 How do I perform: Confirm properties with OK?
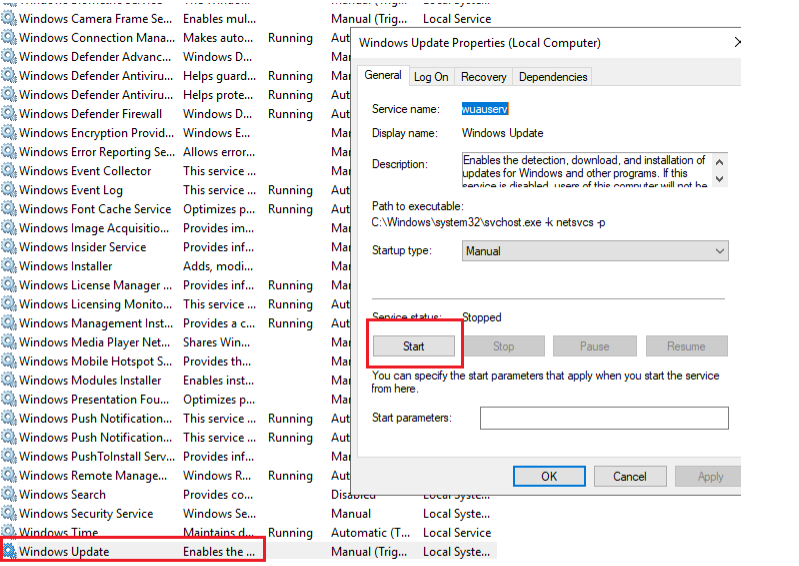pos(549,476)
